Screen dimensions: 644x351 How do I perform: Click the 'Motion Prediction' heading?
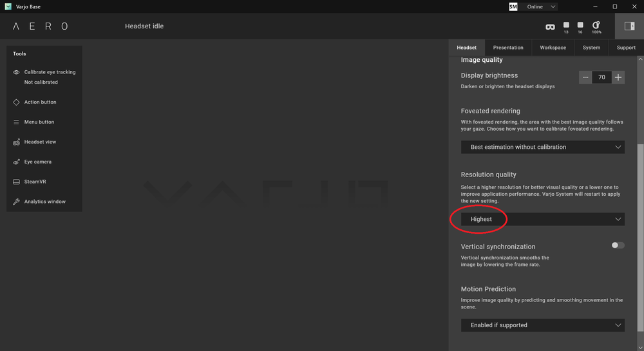pyautogui.click(x=488, y=289)
